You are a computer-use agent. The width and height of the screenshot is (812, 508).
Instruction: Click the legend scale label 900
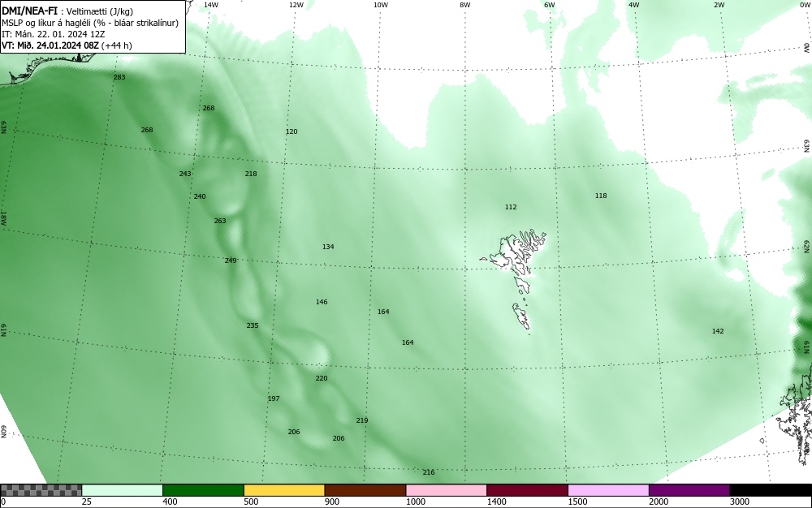click(x=332, y=502)
